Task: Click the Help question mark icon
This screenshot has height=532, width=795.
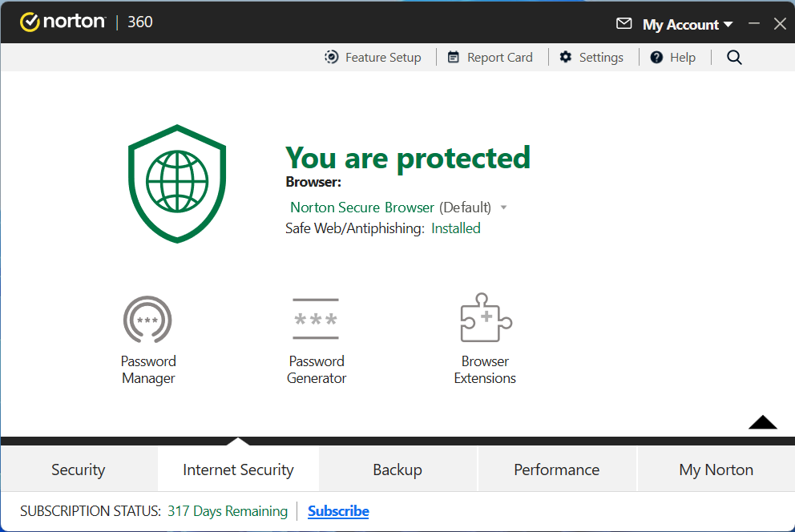Action: tap(656, 57)
